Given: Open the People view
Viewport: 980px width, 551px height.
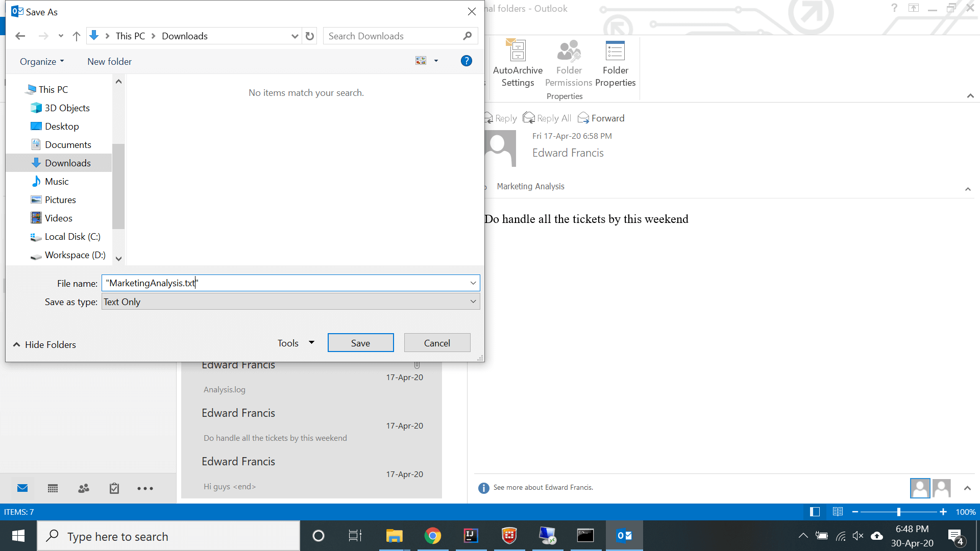Looking at the screenshot, I should pyautogui.click(x=83, y=488).
